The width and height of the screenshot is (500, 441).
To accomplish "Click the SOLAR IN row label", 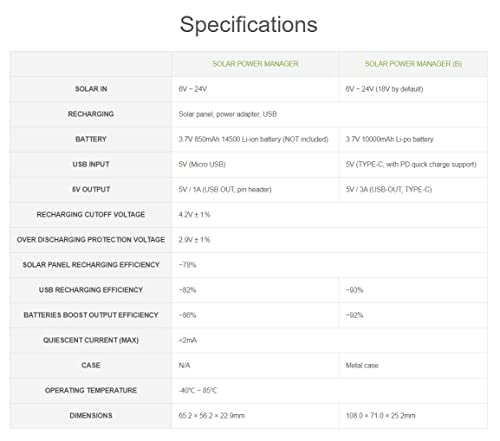I will 91,89.
